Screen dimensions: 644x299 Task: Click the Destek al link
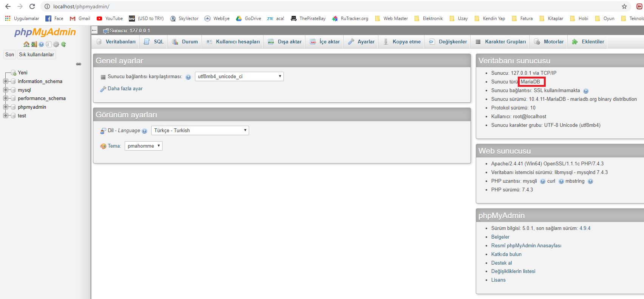point(502,263)
